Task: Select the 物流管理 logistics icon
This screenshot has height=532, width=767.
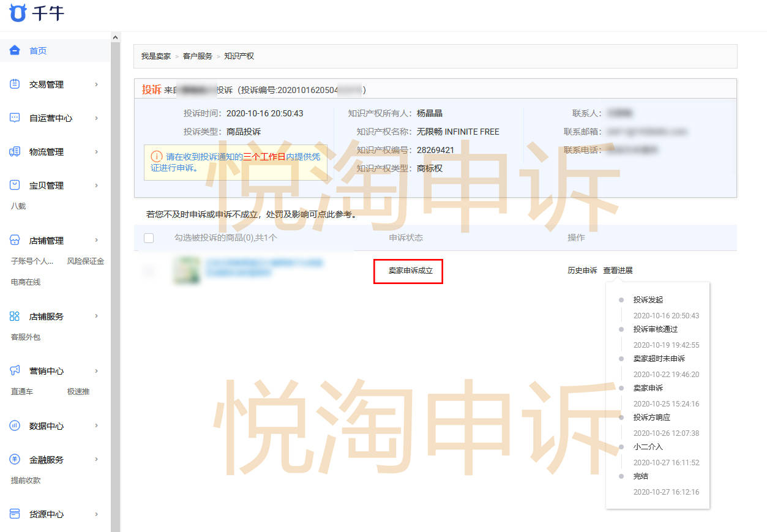Action: pos(15,152)
